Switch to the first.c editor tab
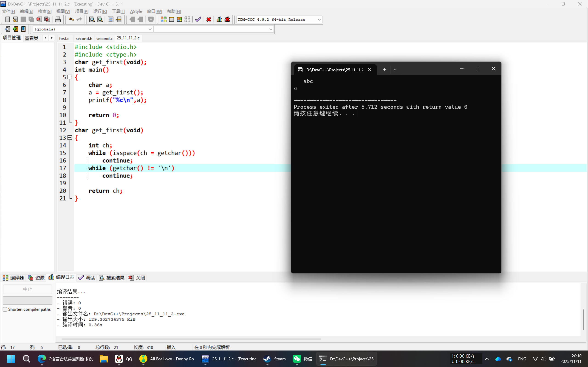Image resolution: width=588 pixels, height=367 pixels. (64, 38)
